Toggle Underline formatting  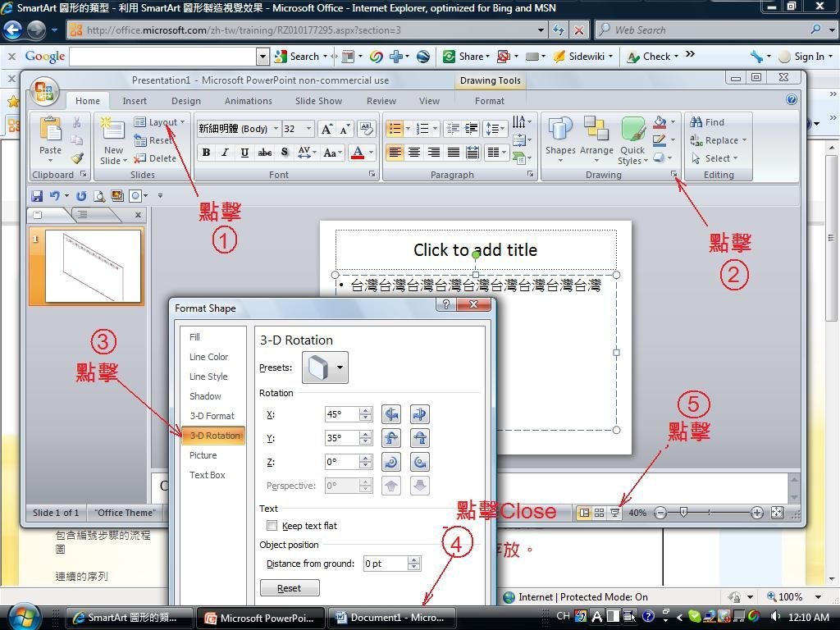point(244,153)
